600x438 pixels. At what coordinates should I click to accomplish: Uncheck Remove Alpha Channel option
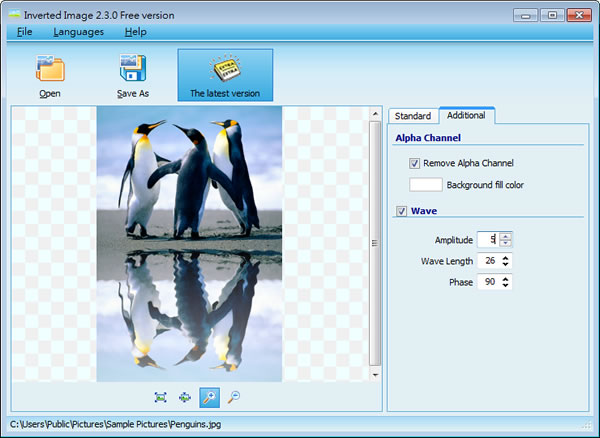(x=414, y=163)
